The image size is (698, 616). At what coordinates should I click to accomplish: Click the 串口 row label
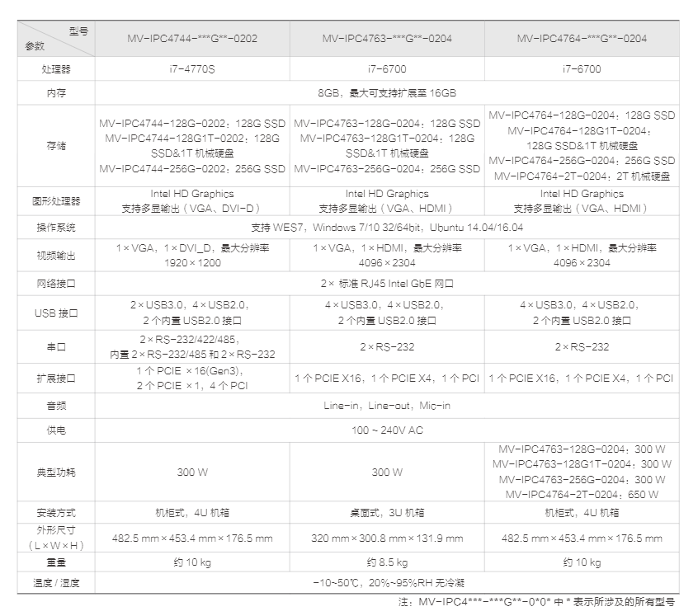pos(56,347)
